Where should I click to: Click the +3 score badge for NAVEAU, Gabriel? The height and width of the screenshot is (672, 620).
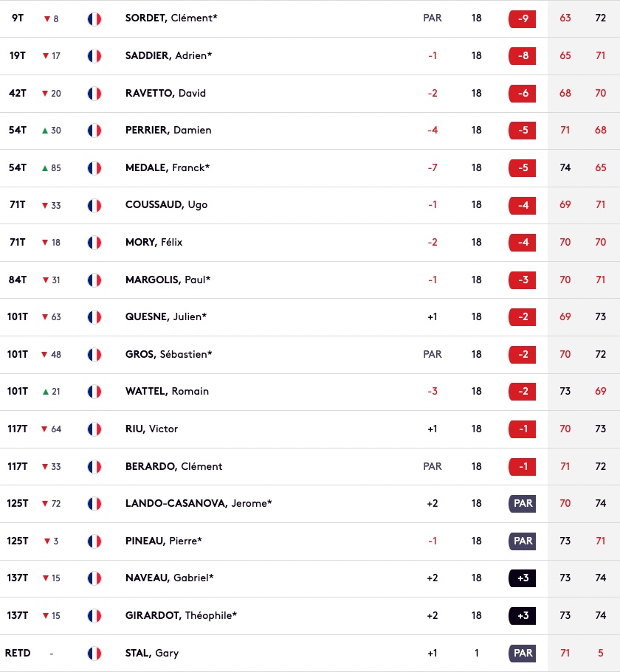click(522, 578)
